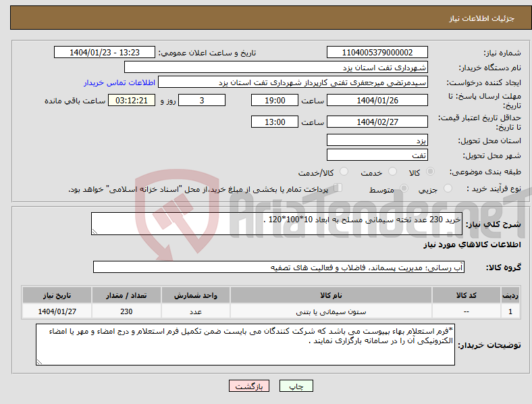Select the خدمت radio button
This screenshot has height=404, width=532.
392,172
